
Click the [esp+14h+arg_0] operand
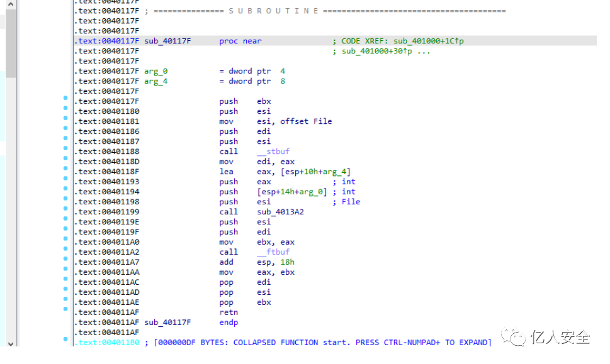click(x=292, y=192)
